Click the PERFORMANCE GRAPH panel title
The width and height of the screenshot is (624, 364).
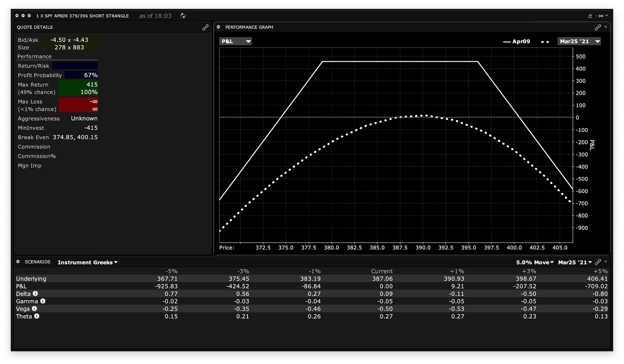(249, 27)
